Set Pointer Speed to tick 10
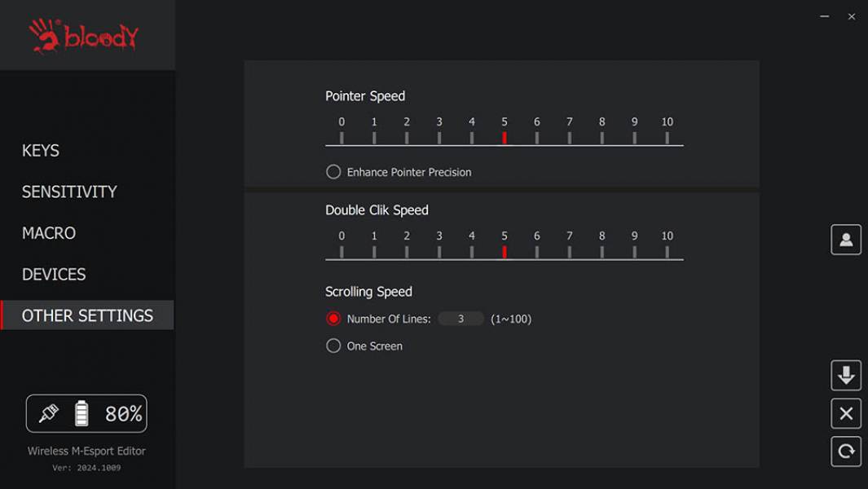 click(667, 138)
